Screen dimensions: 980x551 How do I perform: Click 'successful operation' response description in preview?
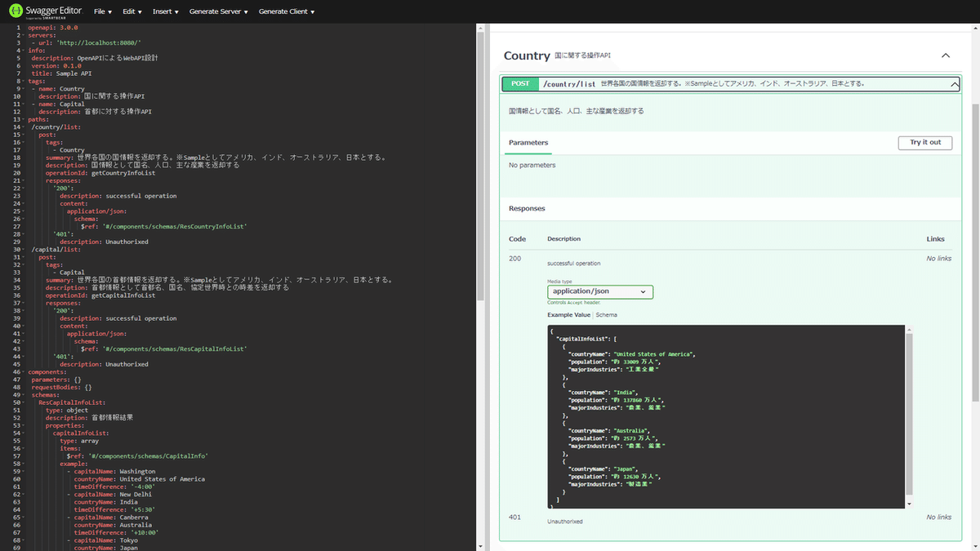pos(573,263)
